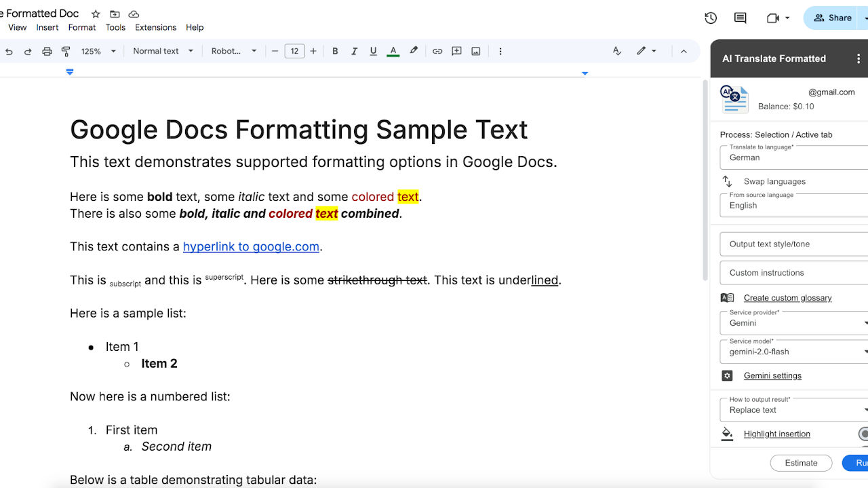
Task: Click the Swap languages arrows icon
Action: pyautogui.click(x=727, y=181)
